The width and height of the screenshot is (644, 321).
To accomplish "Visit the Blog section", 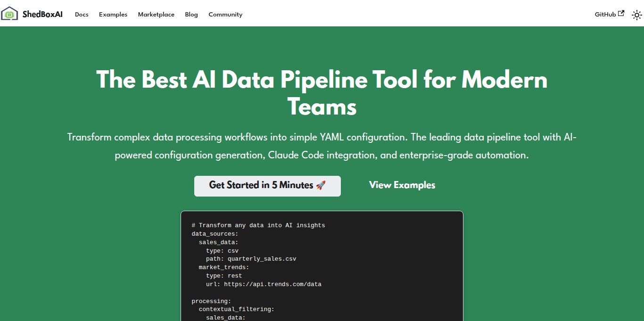I will (191, 15).
